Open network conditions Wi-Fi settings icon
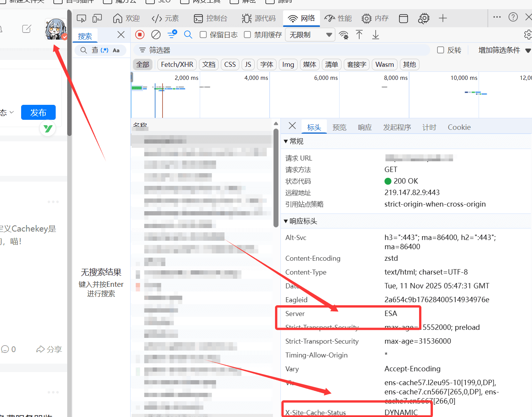Image resolution: width=532 pixels, height=417 pixels. click(344, 35)
